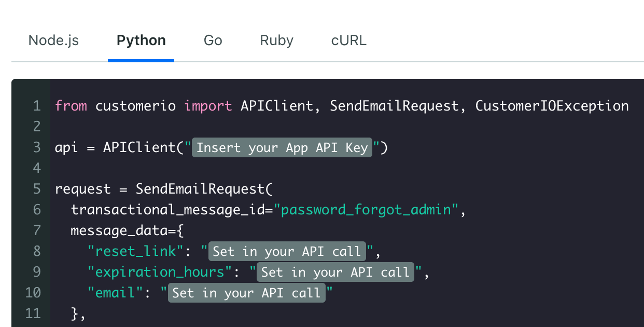644x327 pixels.
Task: Click the 'Insert your App API Key' placeholder
Action: [x=282, y=148]
